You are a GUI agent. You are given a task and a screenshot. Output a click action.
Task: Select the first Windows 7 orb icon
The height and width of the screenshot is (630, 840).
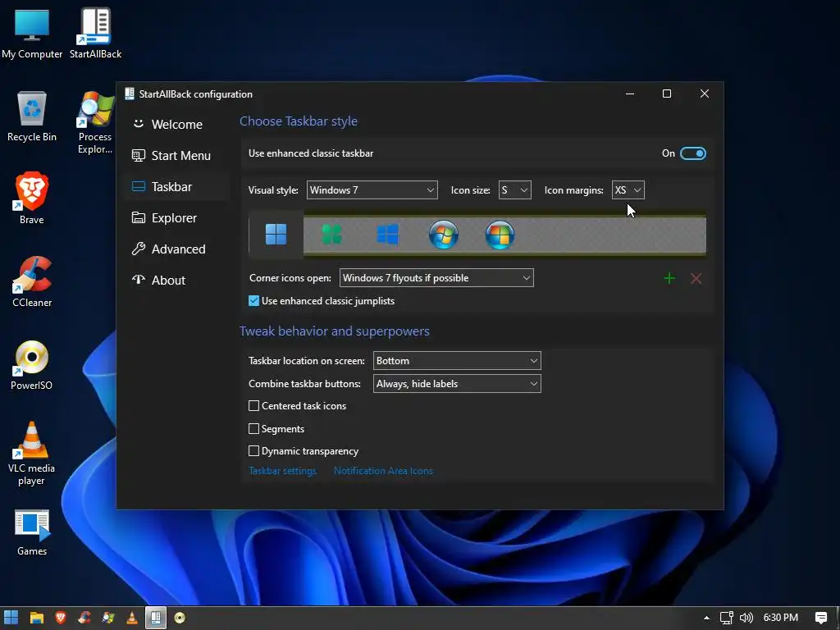[444, 235]
